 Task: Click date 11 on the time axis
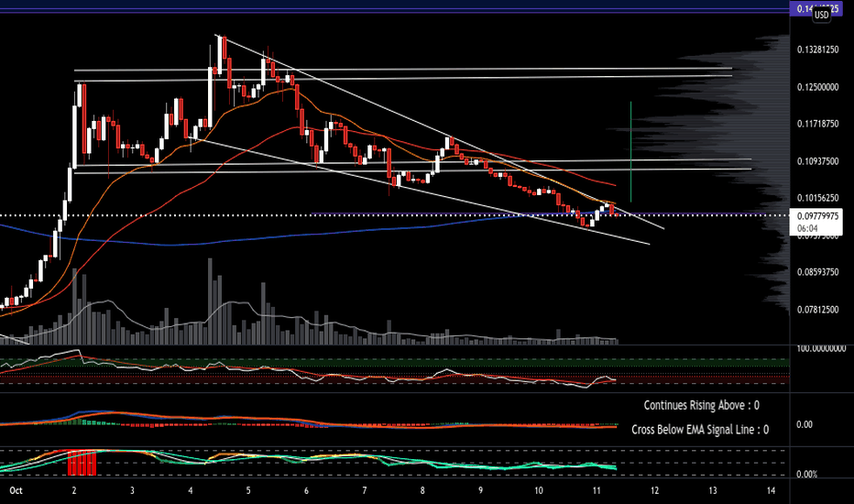[597, 490]
